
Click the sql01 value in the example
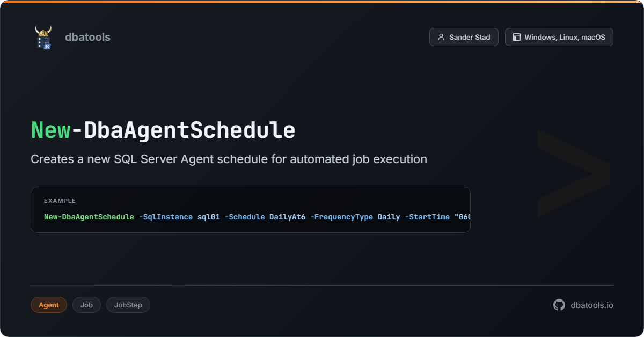pyautogui.click(x=208, y=217)
